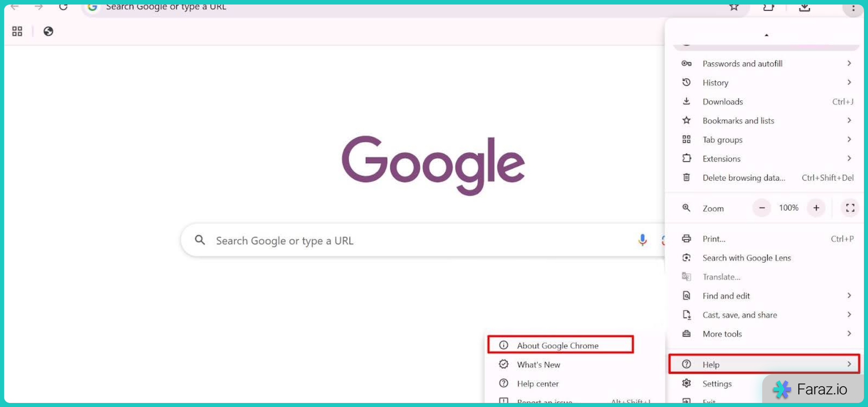Image resolution: width=868 pixels, height=407 pixels.
Task: Click chevron beside Bookmarks and lists
Action: [x=849, y=120]
